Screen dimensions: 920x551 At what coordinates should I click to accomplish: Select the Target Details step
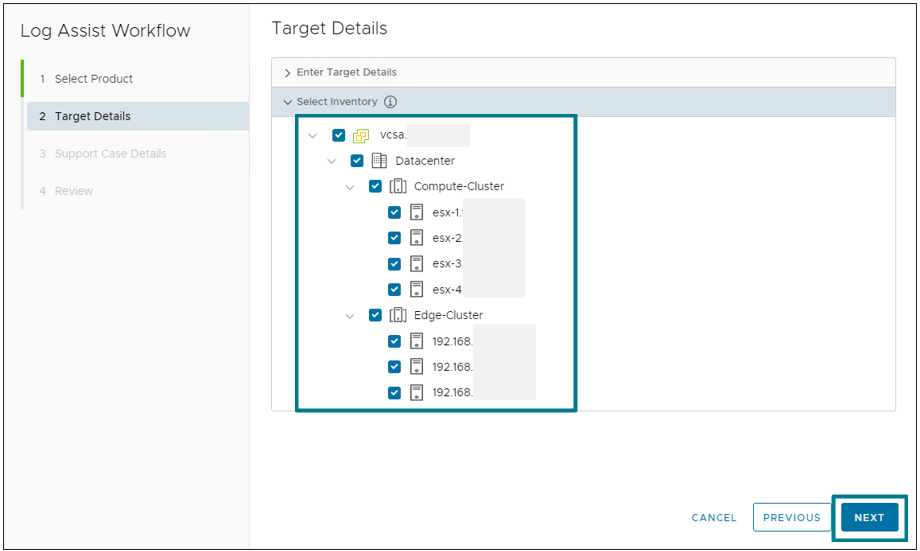[x=93, y=116]
